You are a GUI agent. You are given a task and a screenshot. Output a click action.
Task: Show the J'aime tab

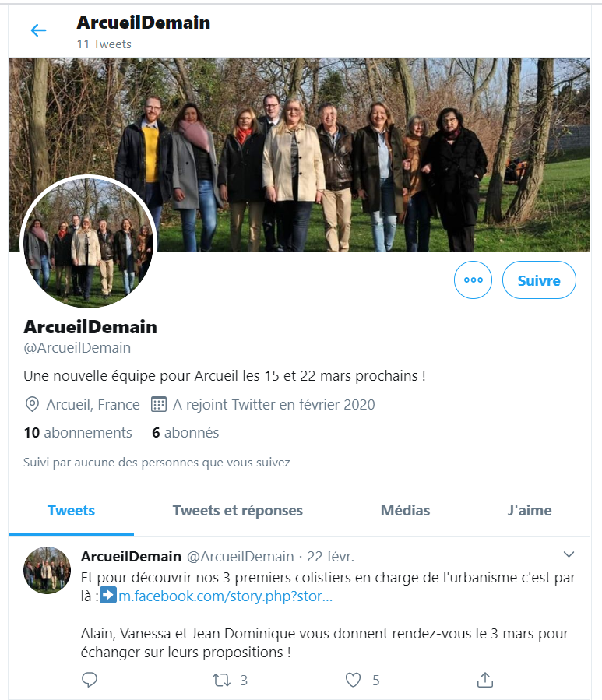[530, 511]
